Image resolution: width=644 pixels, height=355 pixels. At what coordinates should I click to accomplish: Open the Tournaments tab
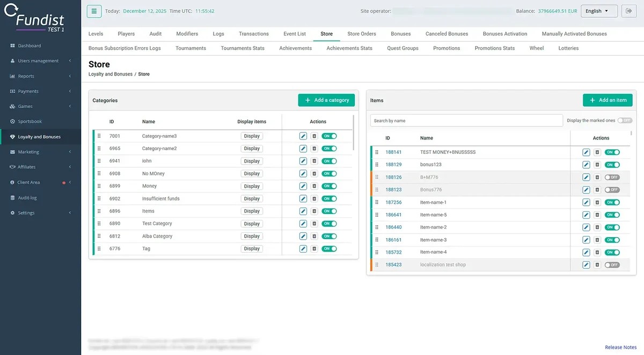click(x=191, y=48)
